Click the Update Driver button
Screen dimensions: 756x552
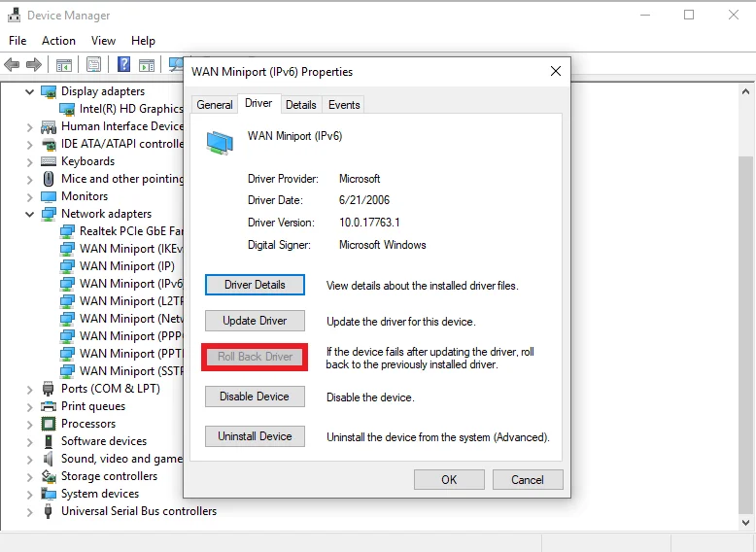pos(255,321)
